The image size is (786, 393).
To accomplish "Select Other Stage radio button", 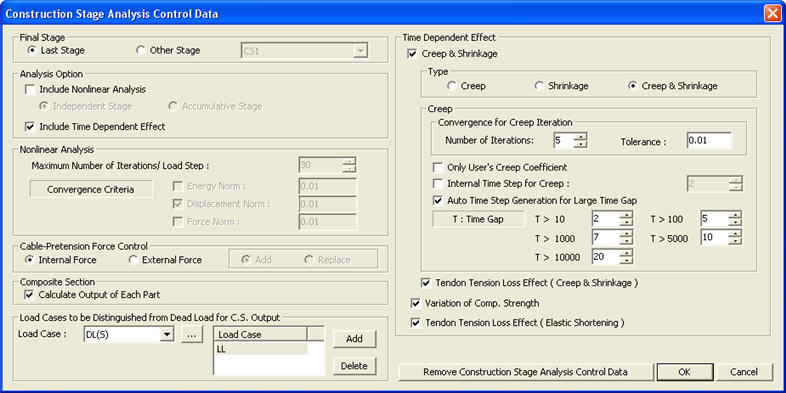I will pyautogui.click(x=141, y=50).
